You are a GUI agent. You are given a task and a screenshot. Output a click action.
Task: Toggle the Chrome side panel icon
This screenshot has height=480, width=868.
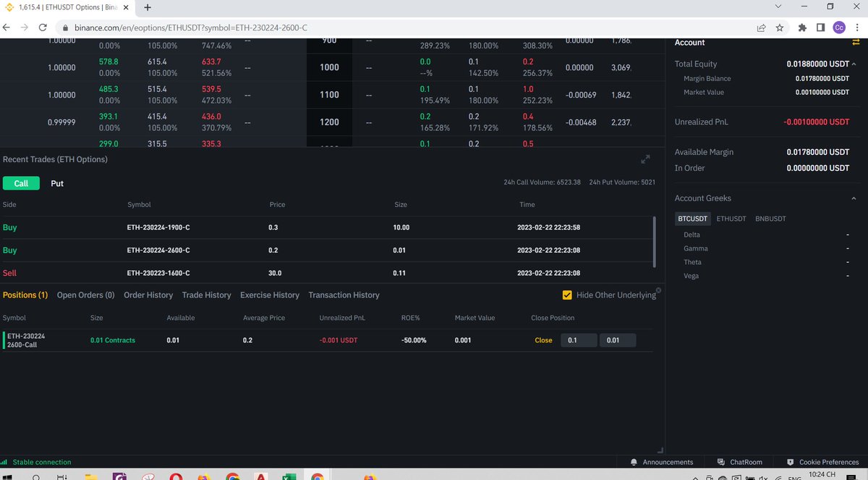pyautogui.click(x=820, y=28)
